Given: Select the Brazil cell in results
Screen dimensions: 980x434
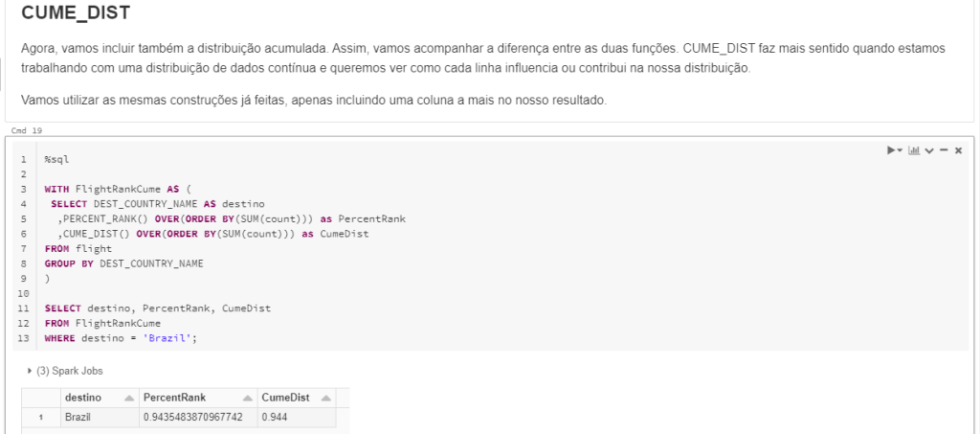Looking at the screenshot, I should [x=78, y=418].
